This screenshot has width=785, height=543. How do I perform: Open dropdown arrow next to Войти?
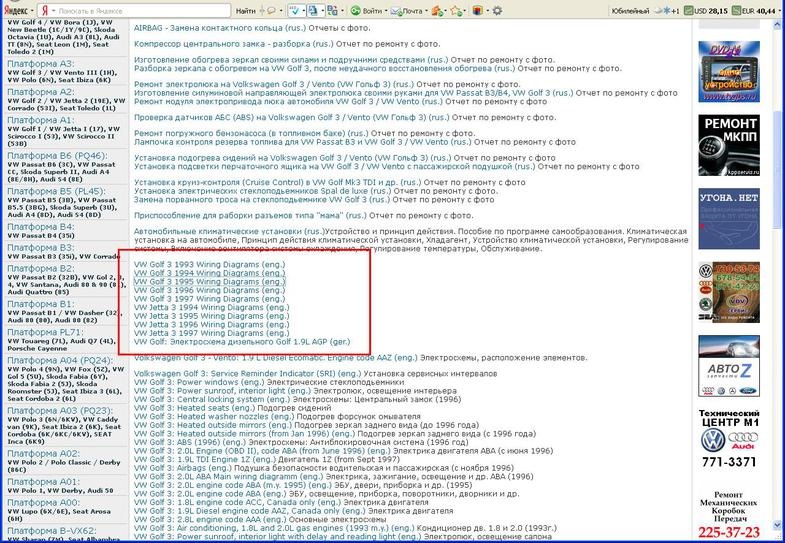(385, 11)
